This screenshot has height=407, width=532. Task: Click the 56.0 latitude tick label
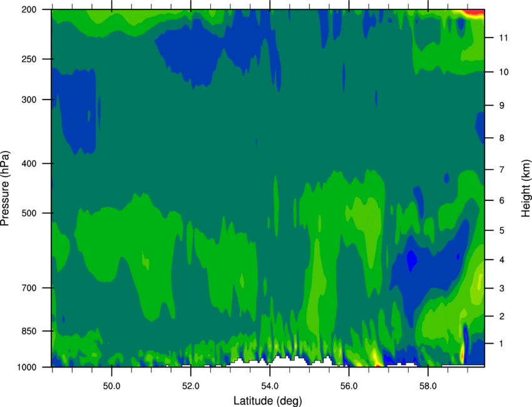point(349,386)
